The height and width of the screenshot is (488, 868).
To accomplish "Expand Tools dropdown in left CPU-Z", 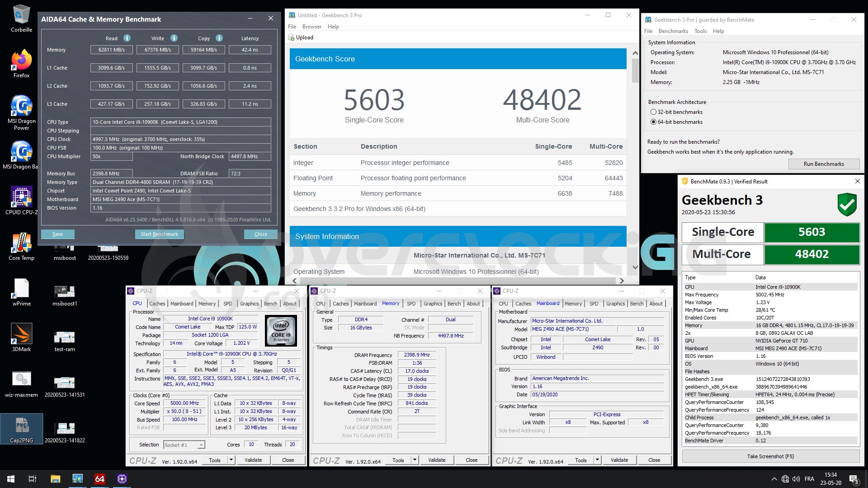I will coord(231,460).
